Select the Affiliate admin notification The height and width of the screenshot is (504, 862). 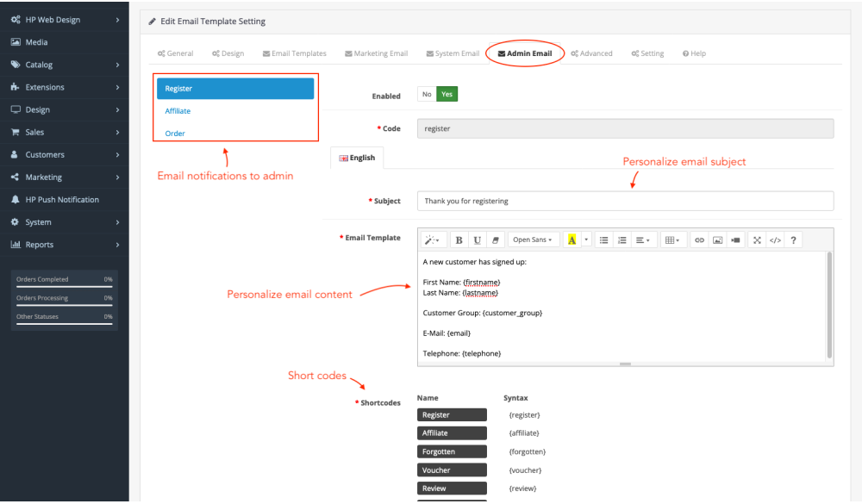click(178, 111)
